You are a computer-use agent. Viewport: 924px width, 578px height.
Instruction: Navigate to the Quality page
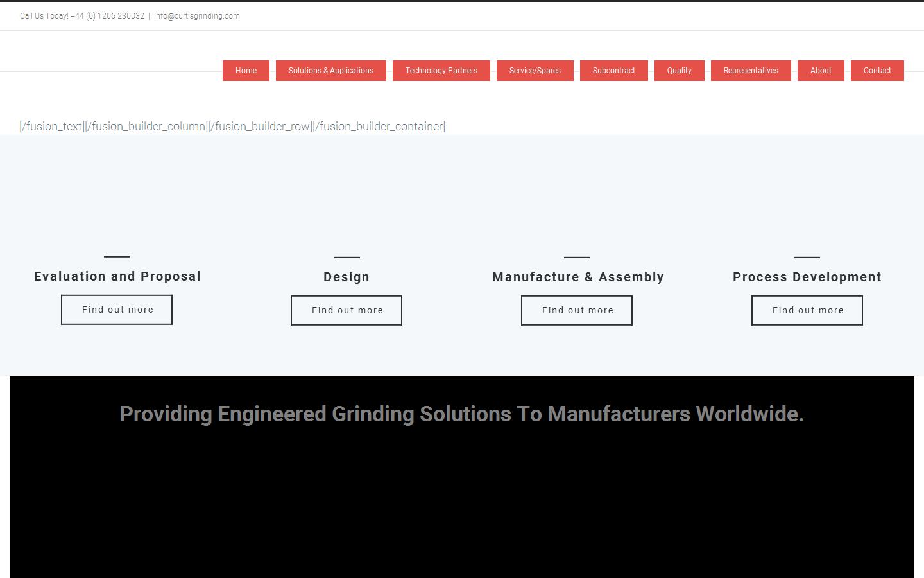(679, 71)
